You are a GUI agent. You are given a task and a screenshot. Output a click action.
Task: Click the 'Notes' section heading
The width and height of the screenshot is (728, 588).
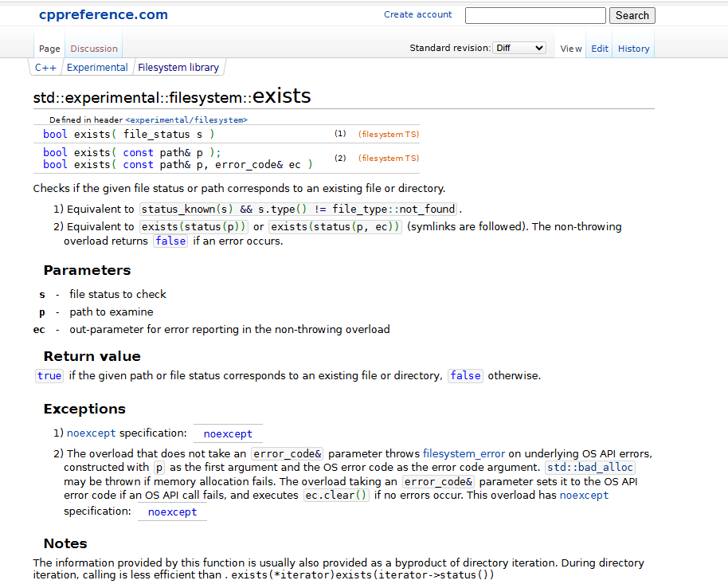tap(65, 543)
